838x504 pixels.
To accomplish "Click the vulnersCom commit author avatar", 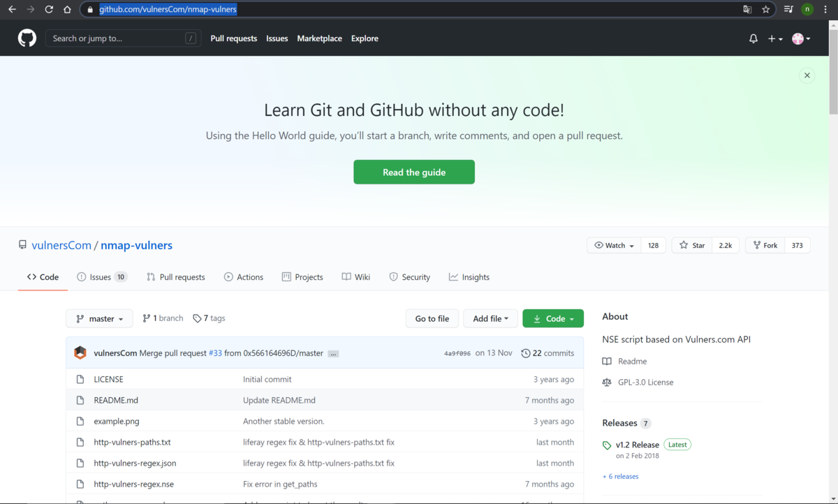I will pos(80,353).
